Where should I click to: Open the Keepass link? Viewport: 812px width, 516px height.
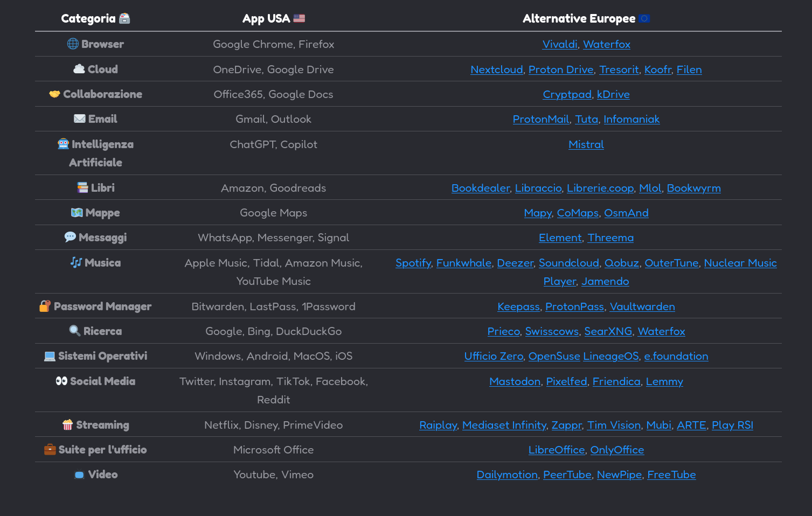tap(518, 306)
